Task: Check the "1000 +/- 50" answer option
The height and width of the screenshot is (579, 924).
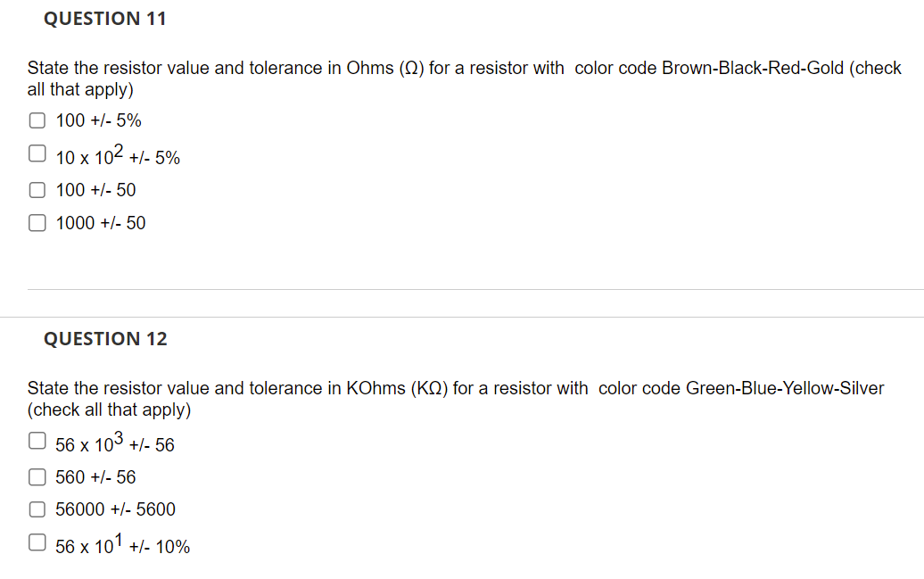Action: [37, 222]
